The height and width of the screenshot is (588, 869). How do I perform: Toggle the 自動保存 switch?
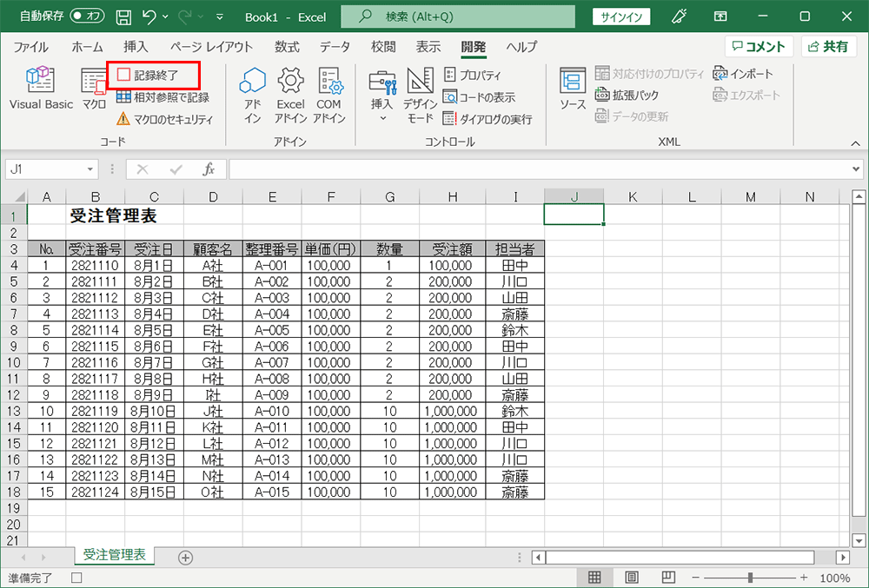click(x=87, y=17)
